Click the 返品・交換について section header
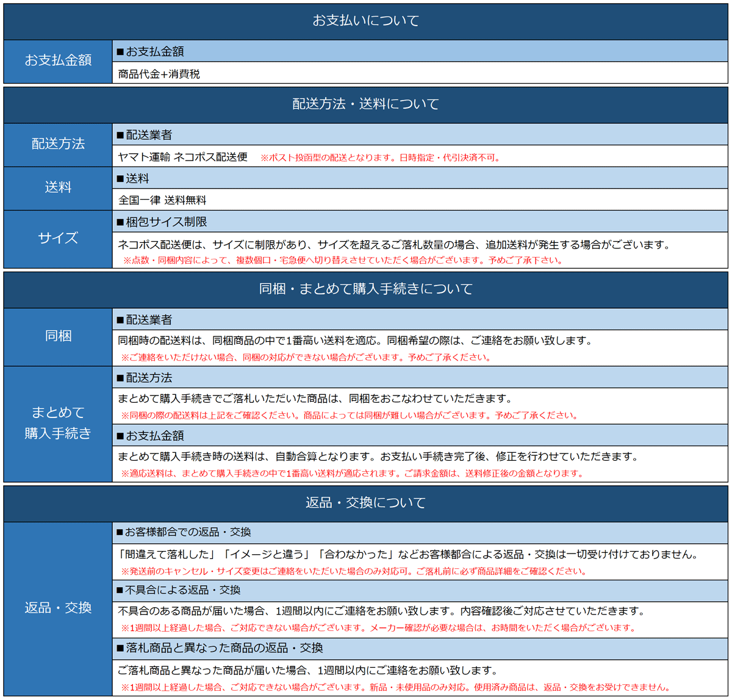The image size is (732, 700). [x=365, y=503]
